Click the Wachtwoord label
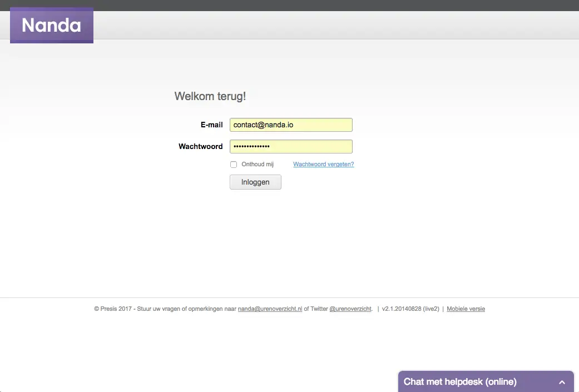This screenshot has height=392, width=579. (200, 147)
